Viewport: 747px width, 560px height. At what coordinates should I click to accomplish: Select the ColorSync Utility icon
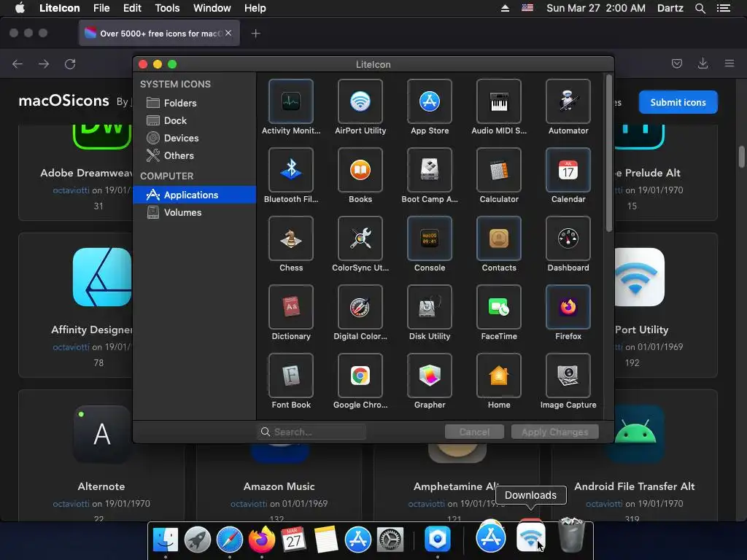[360, 238]
